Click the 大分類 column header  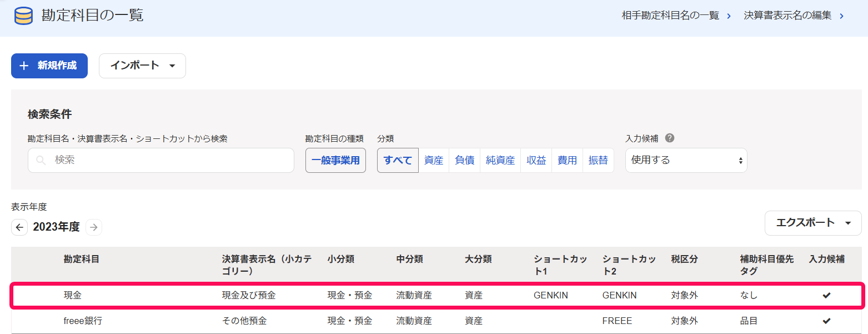click(x=478, y=259)
